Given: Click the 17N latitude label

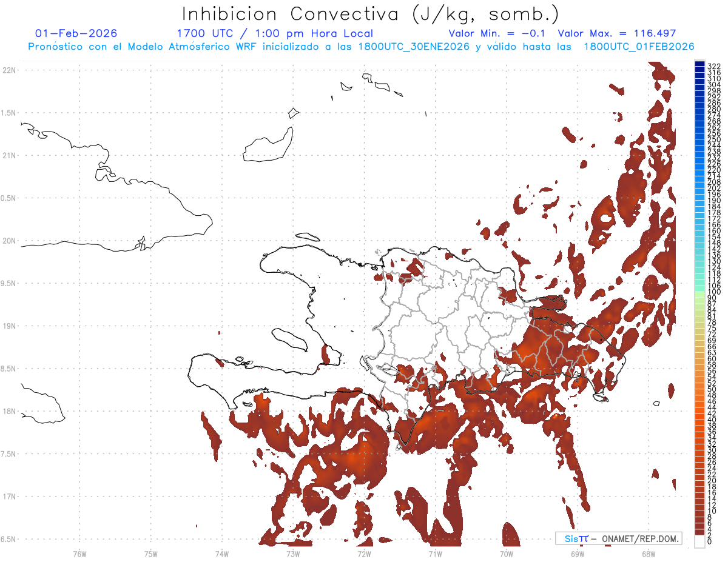Looking at the screenshot, I should (x=8, y=497).
